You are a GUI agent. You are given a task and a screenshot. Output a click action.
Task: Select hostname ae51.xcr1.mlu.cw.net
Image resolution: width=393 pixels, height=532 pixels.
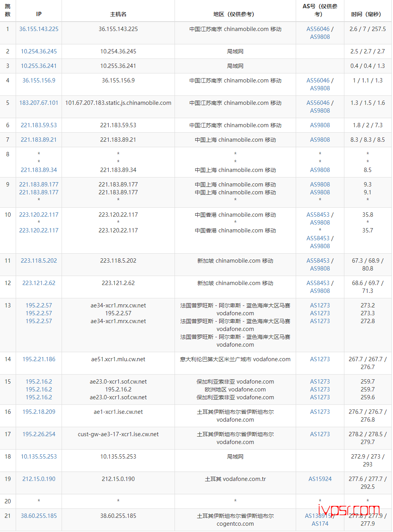[118, 359]
